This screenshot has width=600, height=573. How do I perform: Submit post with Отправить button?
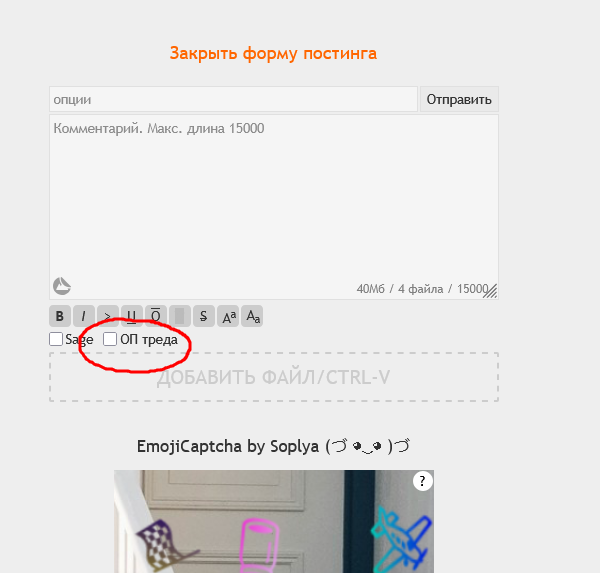(459, 100)
